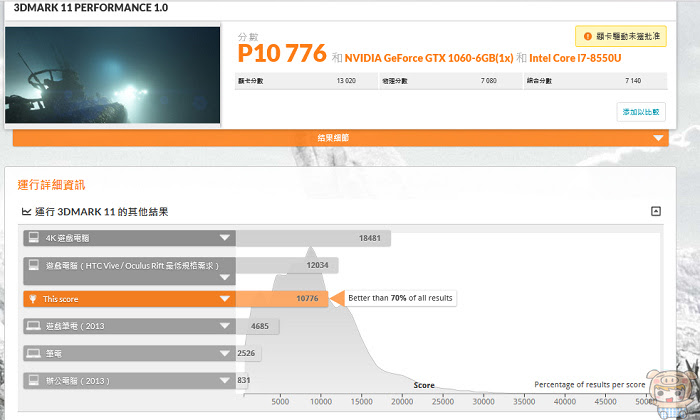Viewport: 700px width, 420px height.
Task: Click the 4K gaming PC monitor icon
Action: coord(33,237)
